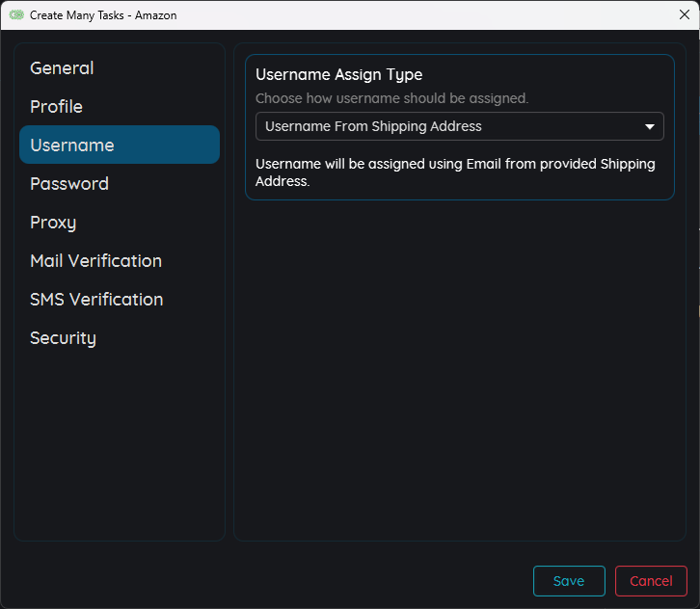Go to the Password section

[69, 184]
